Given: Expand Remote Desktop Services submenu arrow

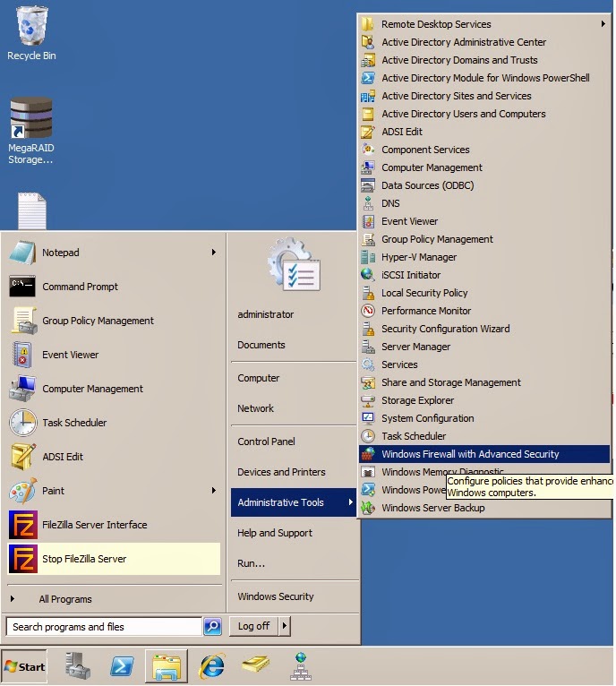Looking at the screenshot, I should coord(603,23).
